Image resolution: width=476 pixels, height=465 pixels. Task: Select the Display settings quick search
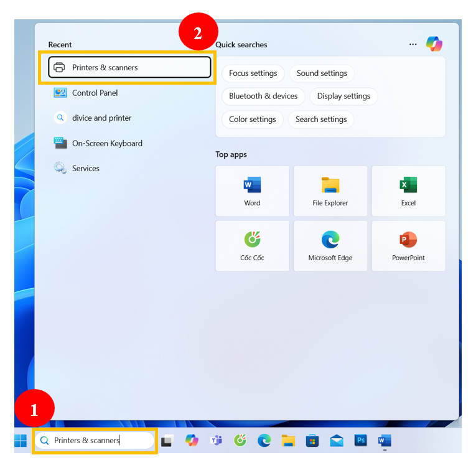tap(343, 96)
